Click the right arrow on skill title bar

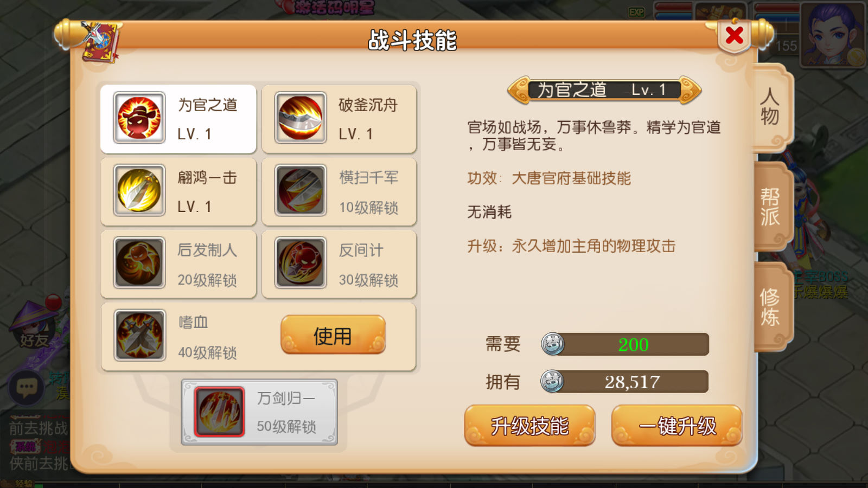point(690,89)
